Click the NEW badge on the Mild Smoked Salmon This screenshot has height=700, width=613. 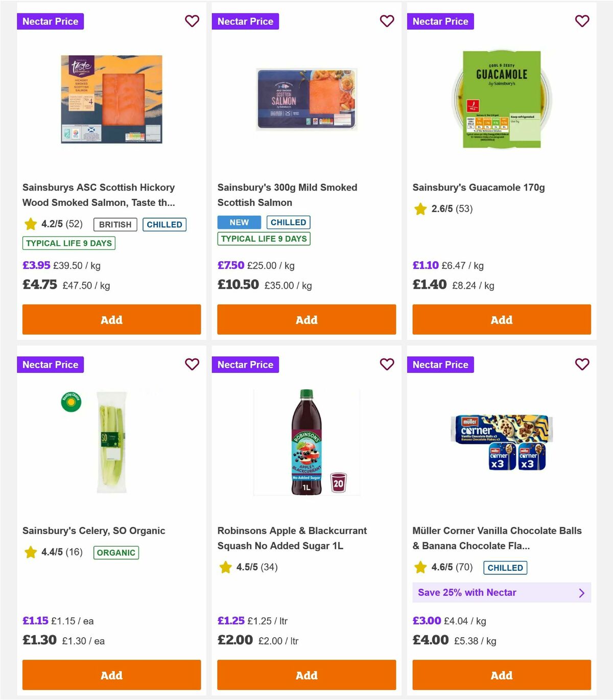pos(239,222)
